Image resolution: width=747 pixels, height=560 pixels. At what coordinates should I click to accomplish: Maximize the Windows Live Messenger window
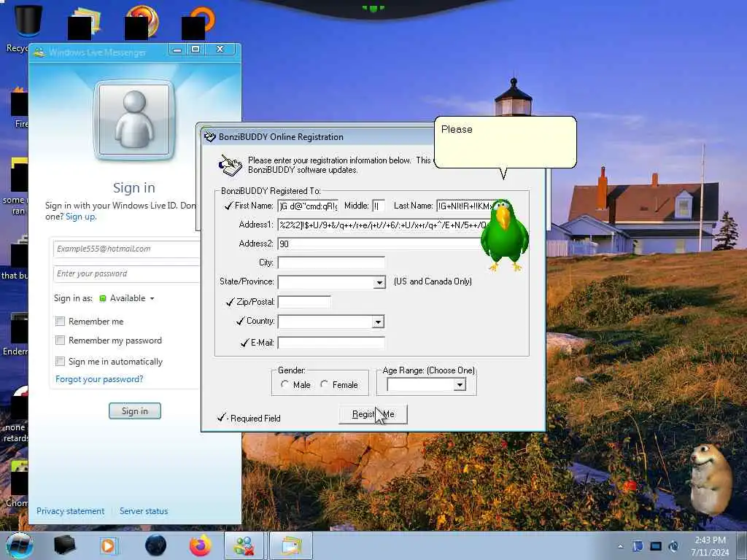pos(196,49)
